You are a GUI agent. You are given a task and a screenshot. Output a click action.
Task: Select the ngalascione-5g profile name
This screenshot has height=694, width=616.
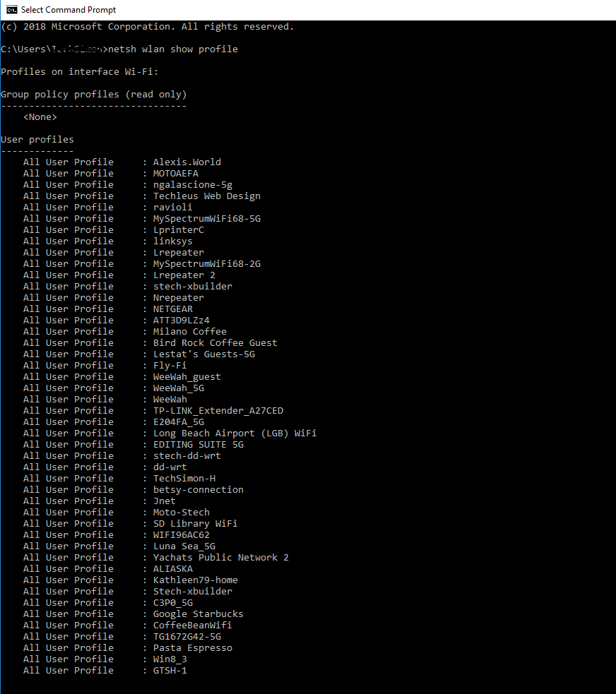coord(193,185)
